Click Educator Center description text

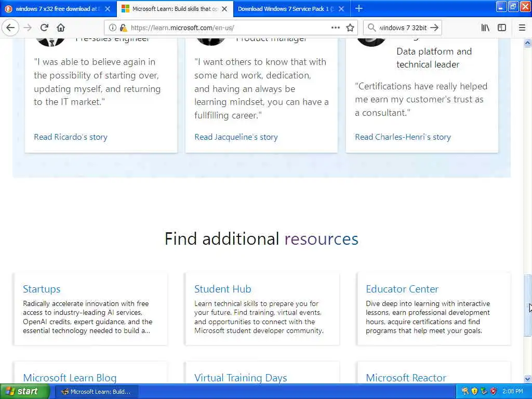pos(428,317)
